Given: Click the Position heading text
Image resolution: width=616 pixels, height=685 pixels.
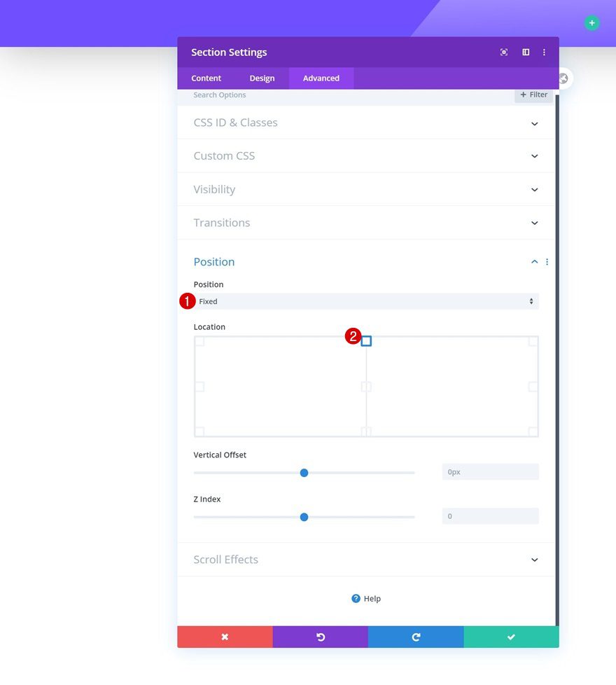Looking at the screenshot, I should tap(214, 262).
